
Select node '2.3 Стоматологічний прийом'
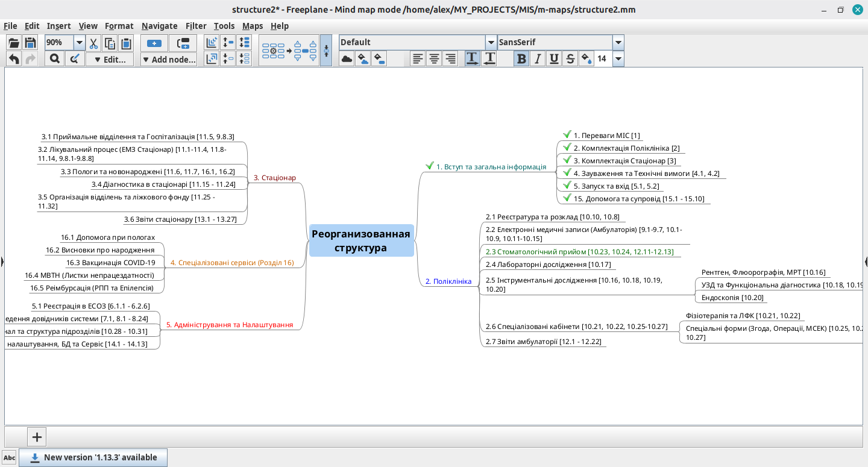580,252
